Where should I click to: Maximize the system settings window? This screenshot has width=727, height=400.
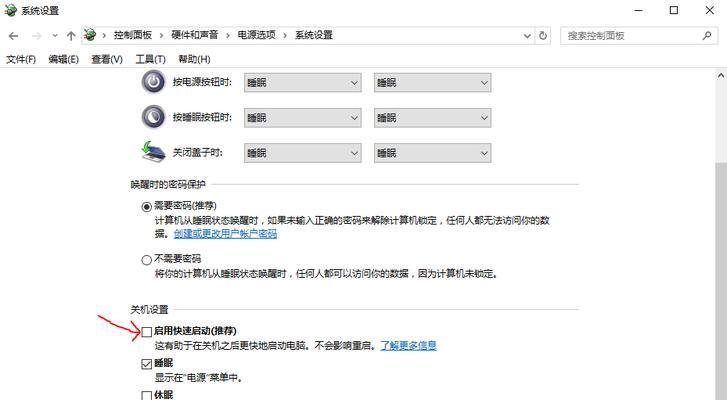coord(674,10)
